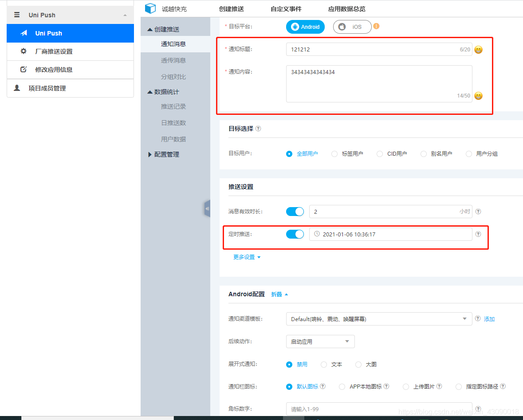Set 展开式通知 to 大图
Screen dimensions: 523x420
358,365
